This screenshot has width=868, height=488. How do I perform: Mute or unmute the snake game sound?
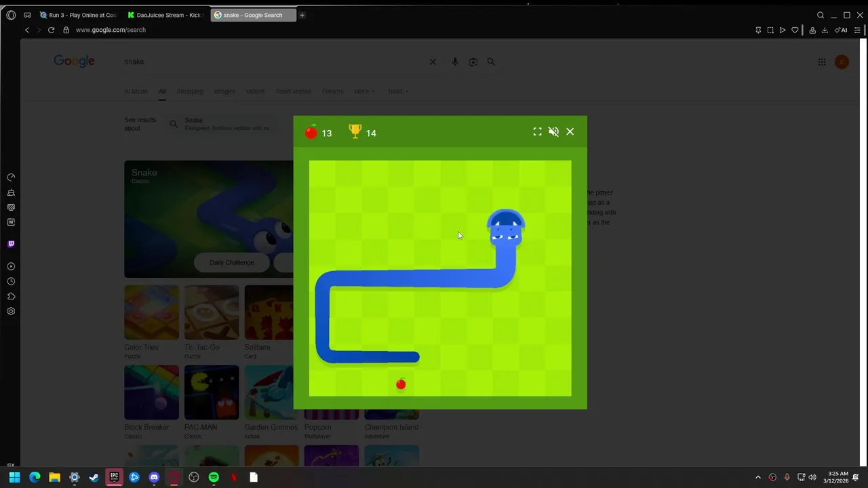tap(553, 131)
